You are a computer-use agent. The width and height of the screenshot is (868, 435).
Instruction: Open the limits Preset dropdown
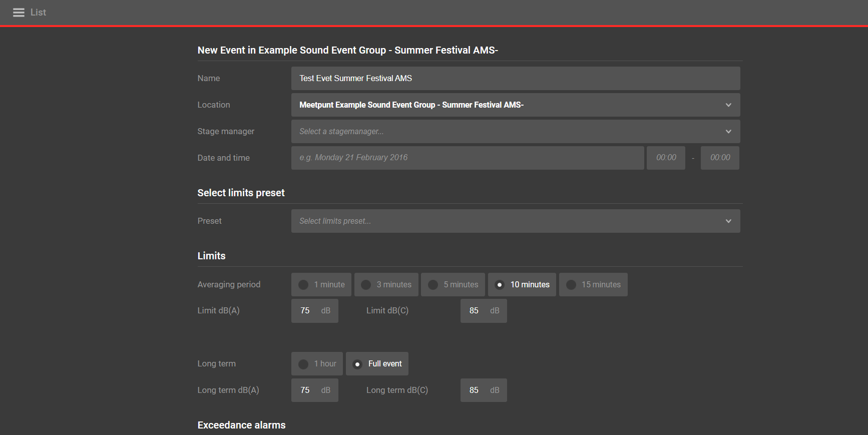click(516, 221)
